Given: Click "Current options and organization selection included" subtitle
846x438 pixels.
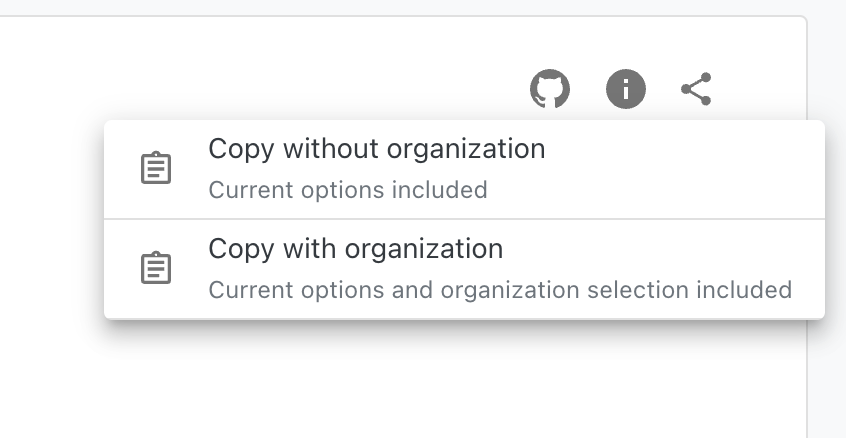Looking at the screenshot, I should (499, 290).
